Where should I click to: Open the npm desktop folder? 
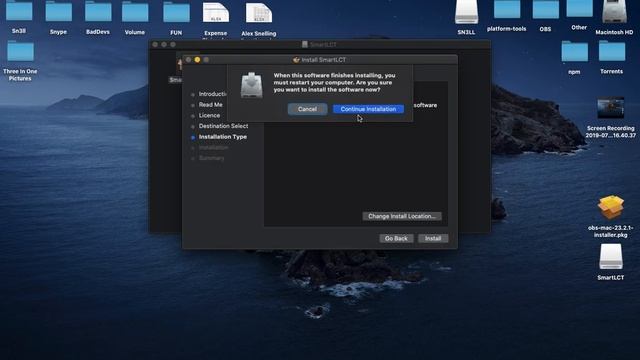point(574,51)
